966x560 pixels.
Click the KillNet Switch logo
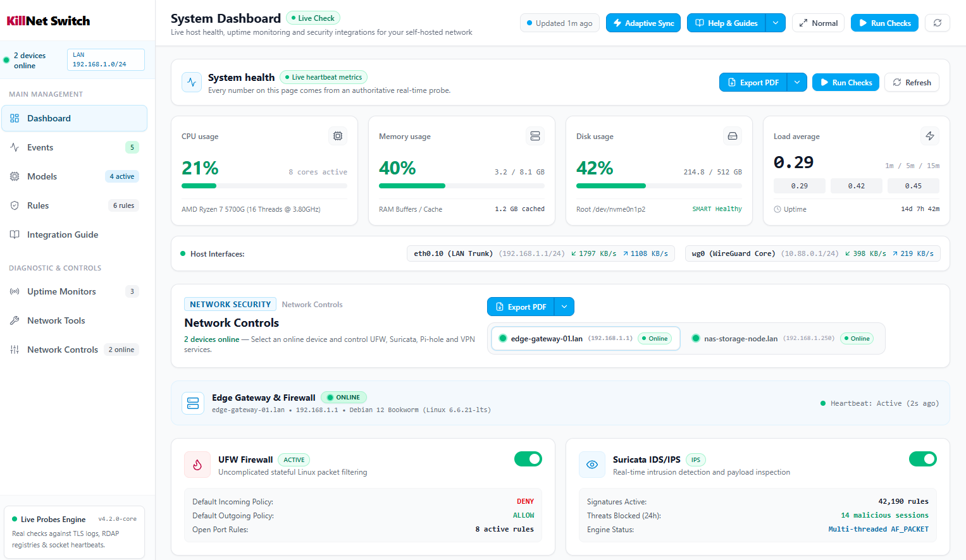(x=48, y=21)
